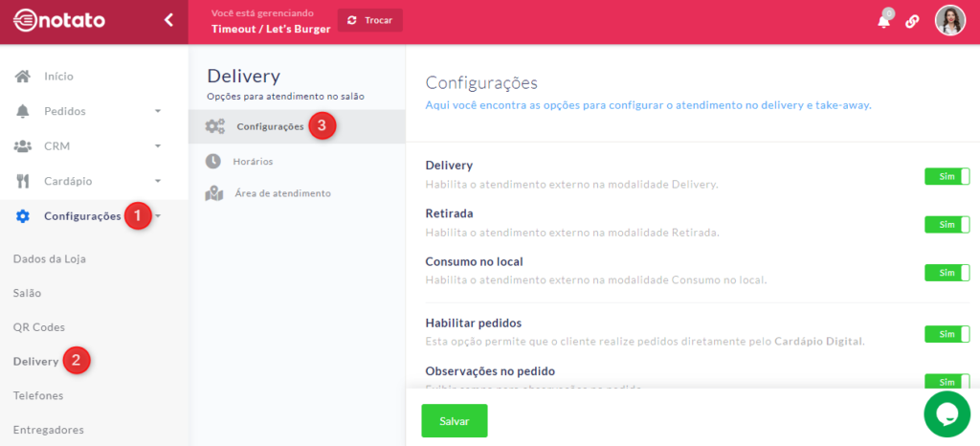This screenshot has height=446, width=980.
Task: Toggle the Habilitar pedidos switch
Action: pos(947,334)
